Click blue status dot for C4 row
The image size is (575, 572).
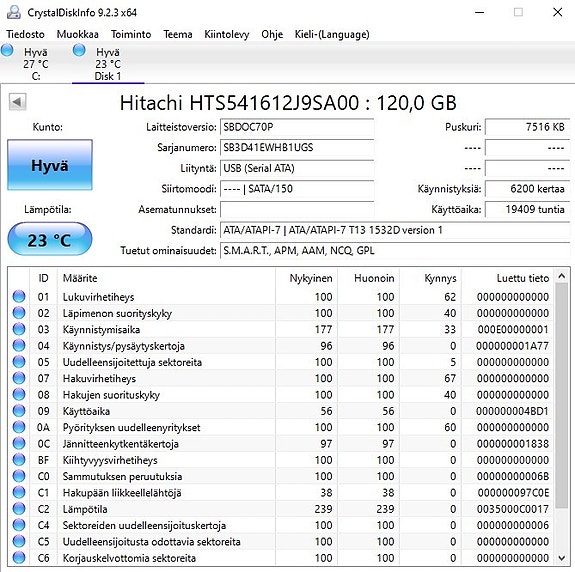point(19,525)
